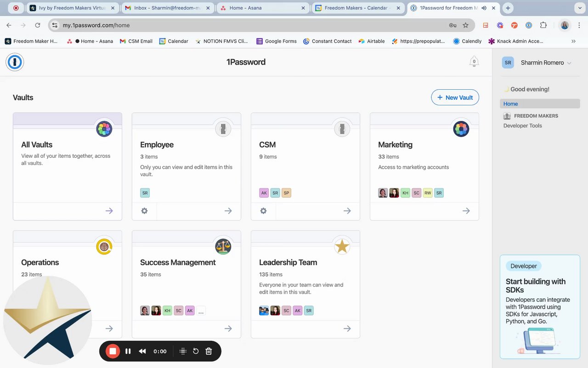
Task: Click the 1Password logo icon
Action: 15,62
